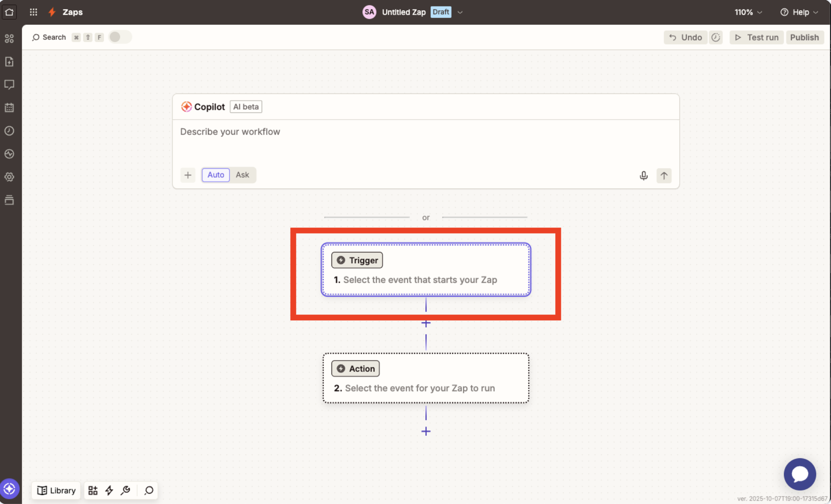Open Zap history clock icon in sidebar
Viewport: 831px width, 504px height.
click(x=9, y=131)
